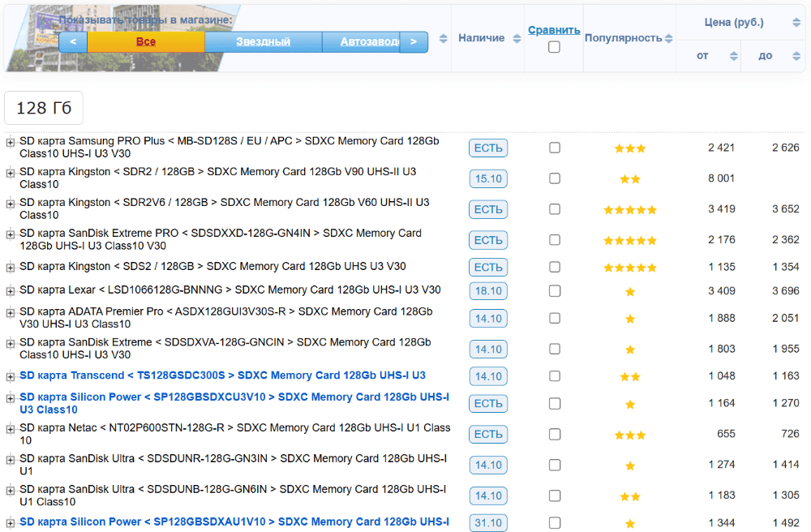Viewport: 811px width, 532px height.
Task: Expand the Netac NT02P600STN-128G-R row
Action: click(11, 429)
